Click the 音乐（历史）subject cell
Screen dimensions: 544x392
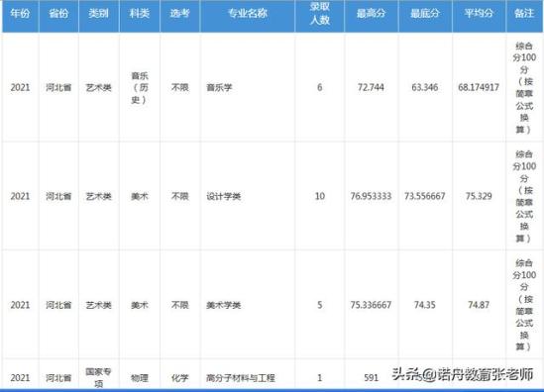[x=139, y=88]
